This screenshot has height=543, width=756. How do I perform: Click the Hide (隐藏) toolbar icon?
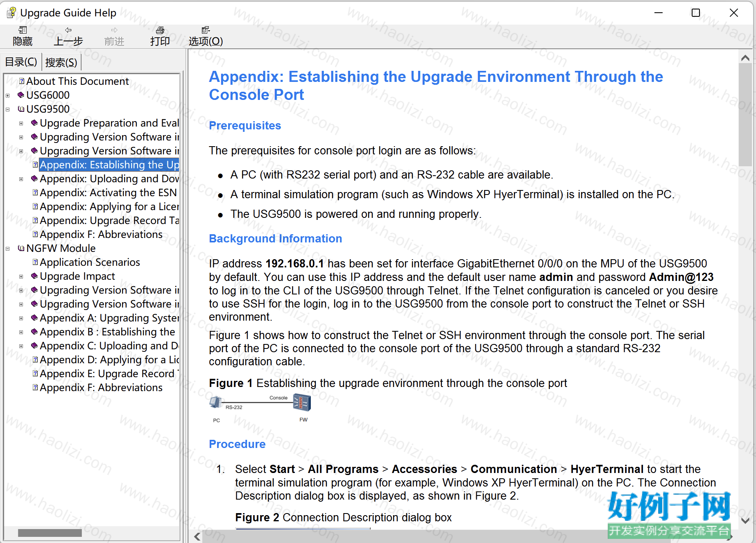pos(23,30)
